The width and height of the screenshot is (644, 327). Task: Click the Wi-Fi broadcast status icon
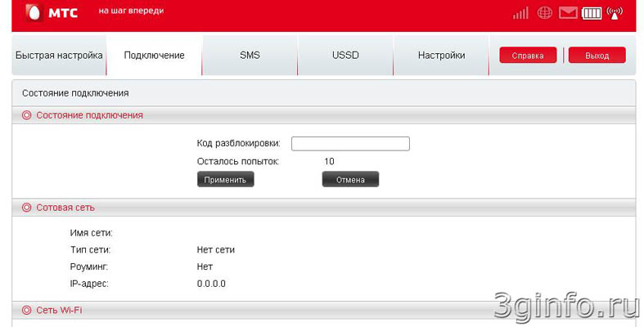tap(615, 13)
